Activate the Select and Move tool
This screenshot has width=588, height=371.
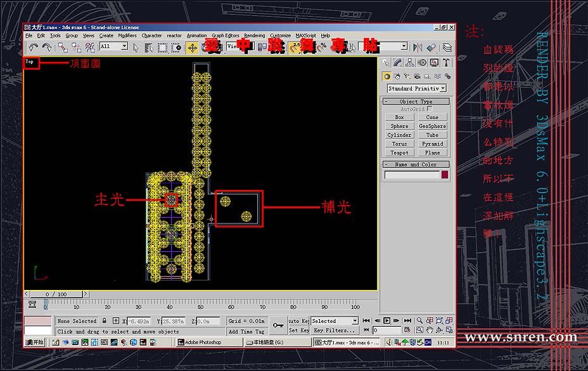pos(193,47)
